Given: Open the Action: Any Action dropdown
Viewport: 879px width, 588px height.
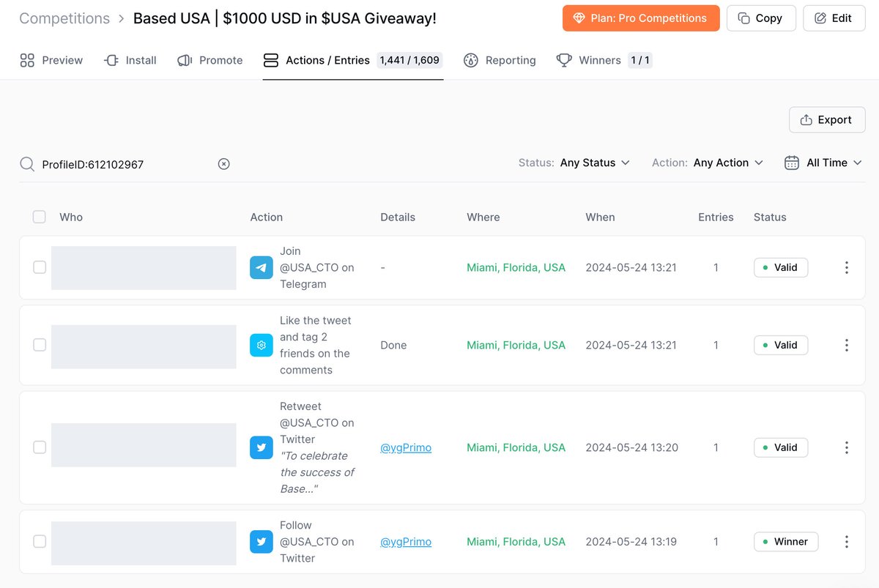Looking at the screenshot, I should [708, 163].
